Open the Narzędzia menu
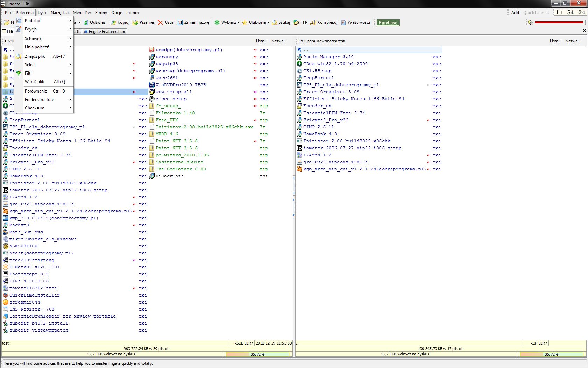This screenshot has height=368, width=588. pyautogui.click(x=59, y=13)
